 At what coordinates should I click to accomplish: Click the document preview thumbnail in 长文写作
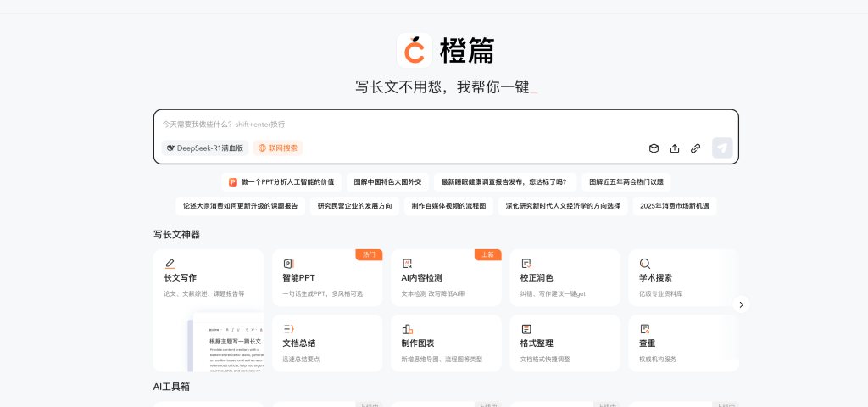[225, 342]
